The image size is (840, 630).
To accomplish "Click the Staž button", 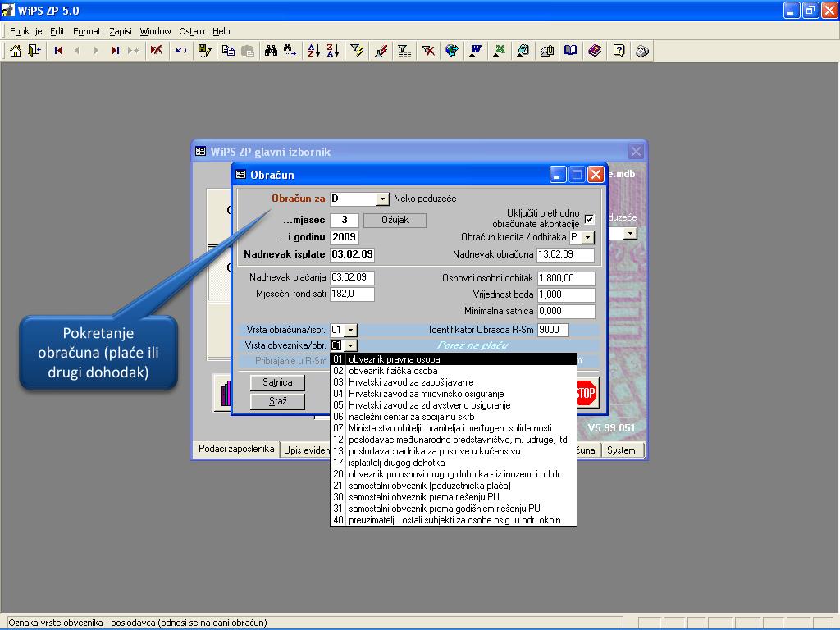I will [277, 401].
